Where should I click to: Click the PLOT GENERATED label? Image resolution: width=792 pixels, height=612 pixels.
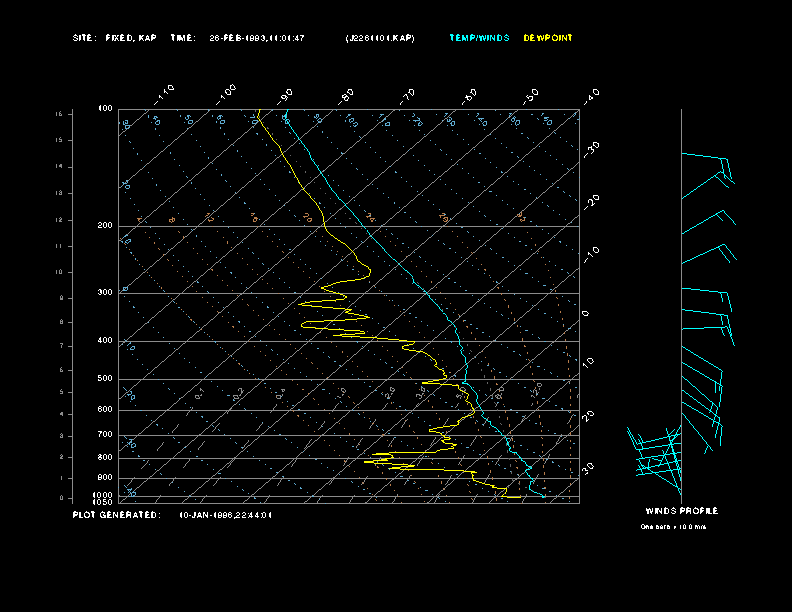(116, 515)
